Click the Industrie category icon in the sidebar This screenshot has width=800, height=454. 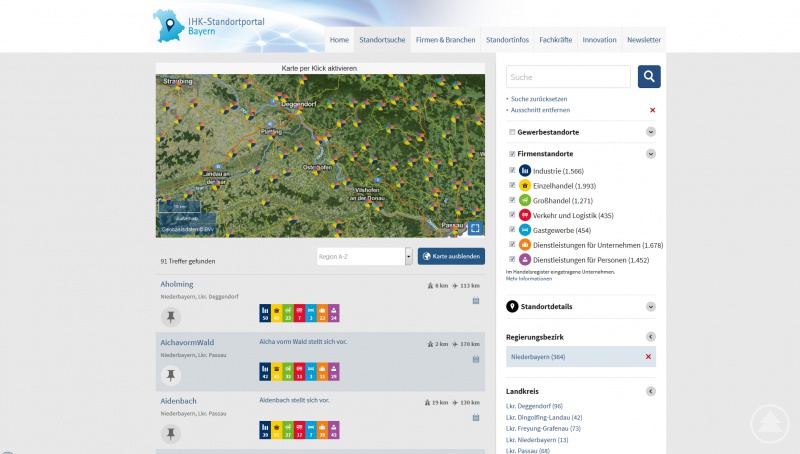click(525, 170)
